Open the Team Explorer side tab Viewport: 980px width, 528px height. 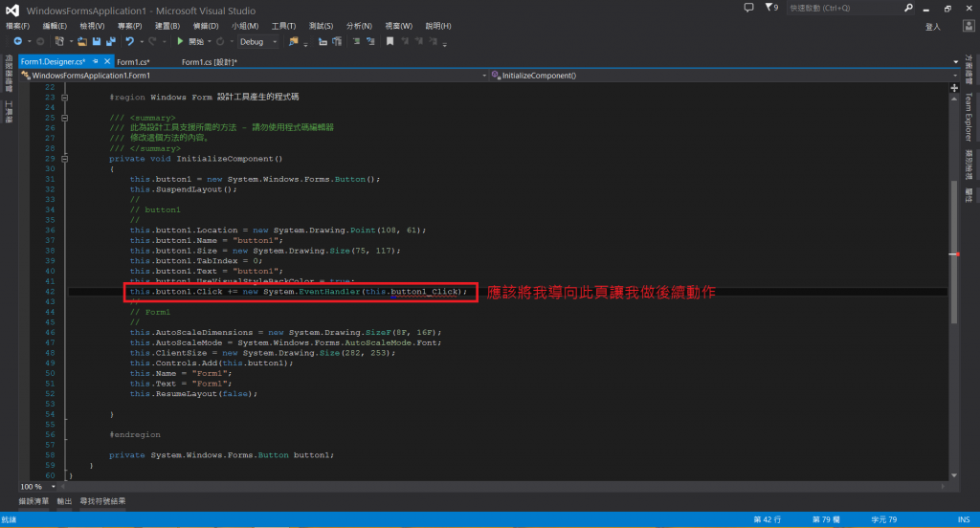pyautogui.click(x=969, y=118)
